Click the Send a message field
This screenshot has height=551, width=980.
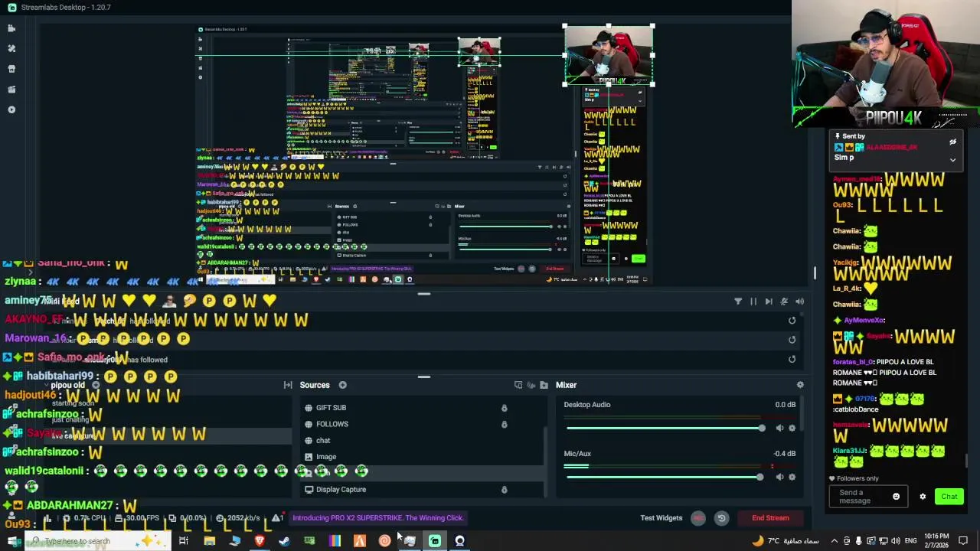coord(867,497)
